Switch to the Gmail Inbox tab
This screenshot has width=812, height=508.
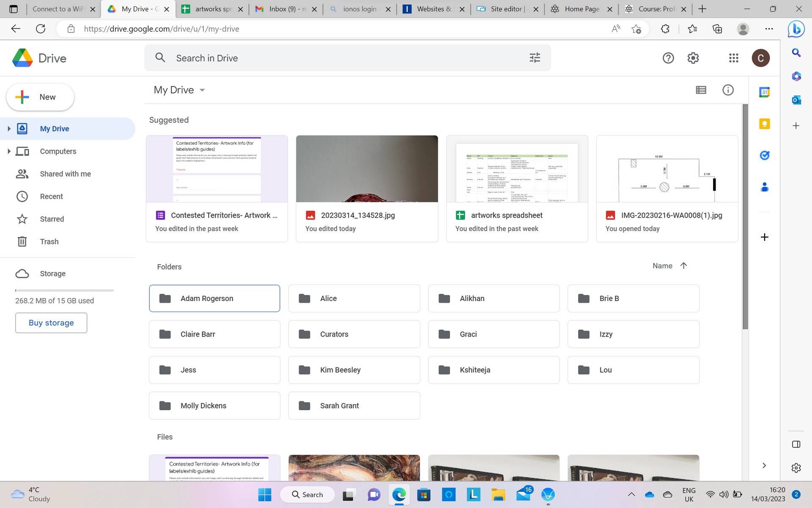coord(286,9)
